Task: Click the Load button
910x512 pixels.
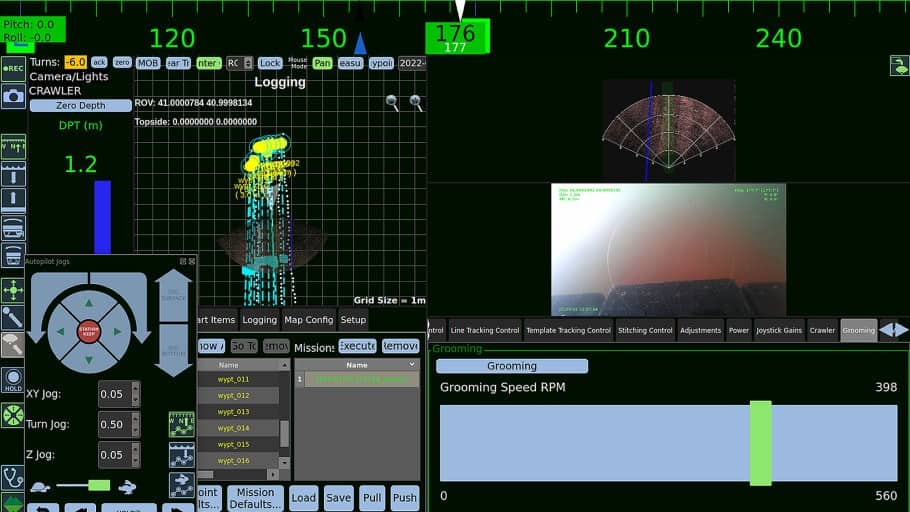Action: [303, 497]
